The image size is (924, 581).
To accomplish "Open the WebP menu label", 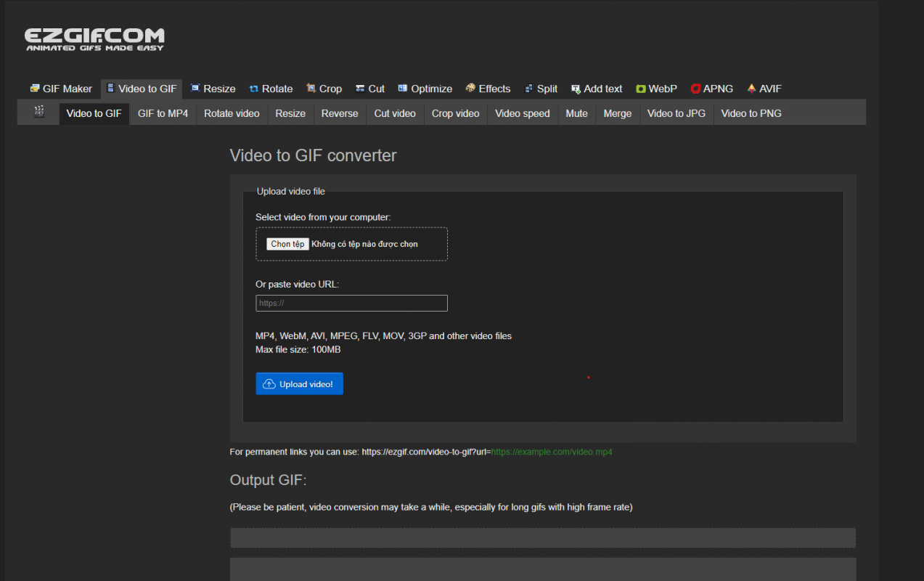I will point(663,89).
